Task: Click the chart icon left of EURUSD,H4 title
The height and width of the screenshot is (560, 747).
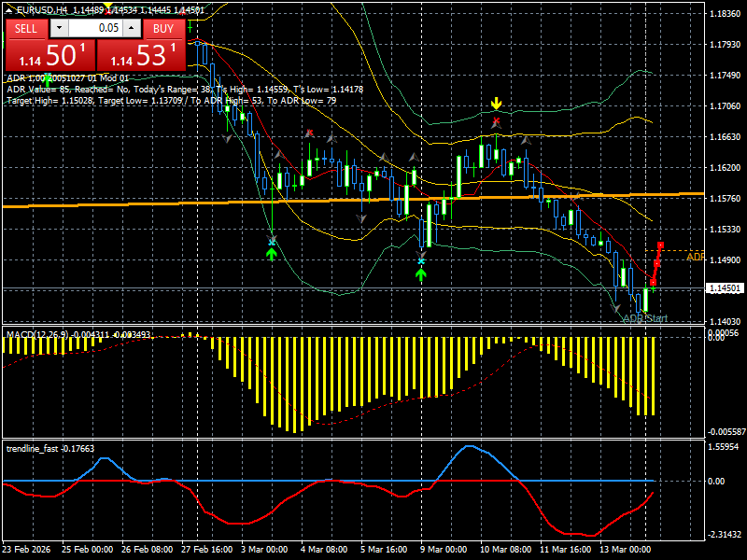Action: pyautogui.click(x=10, y=8)
